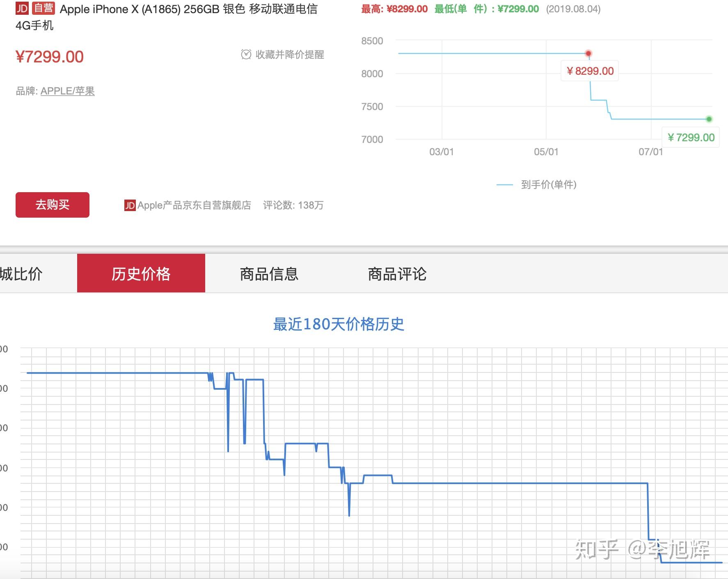Click the (2019.08.04) date text
728x579 pixels.
pos(573,9)
